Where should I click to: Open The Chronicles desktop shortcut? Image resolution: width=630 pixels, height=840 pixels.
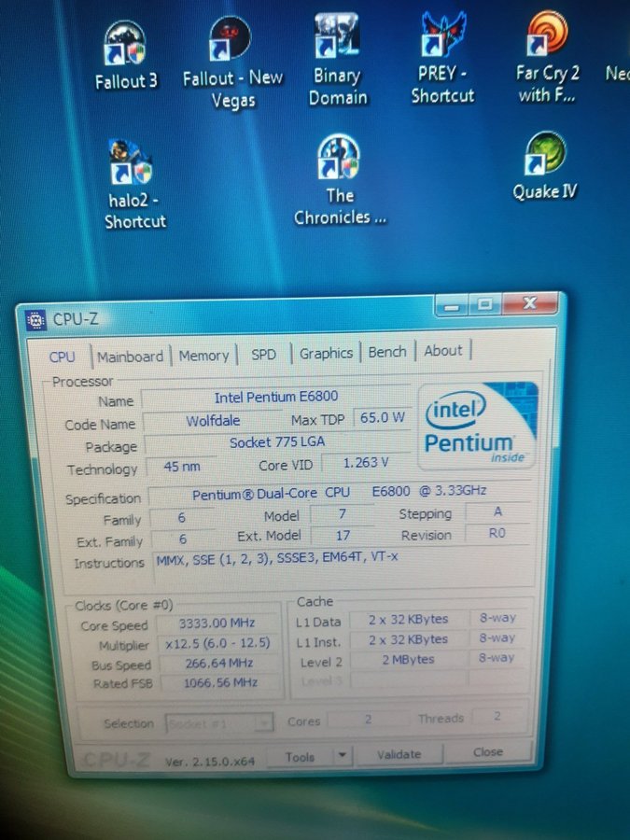click(x=340, y=180)
